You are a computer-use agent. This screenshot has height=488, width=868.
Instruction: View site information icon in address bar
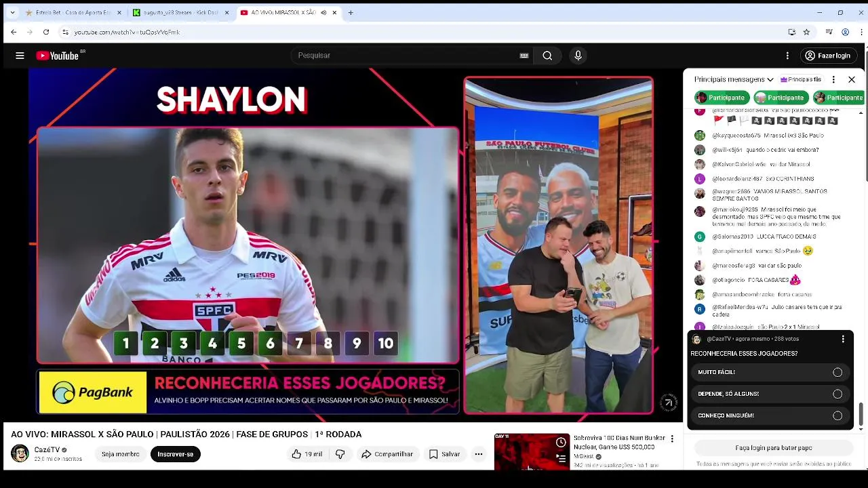tap(65, 32)
